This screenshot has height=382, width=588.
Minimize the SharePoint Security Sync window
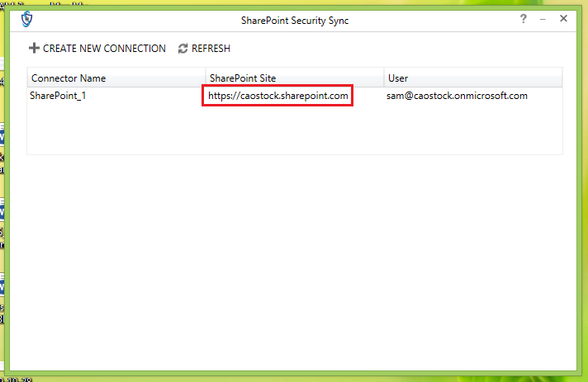[x=543, y=19]
